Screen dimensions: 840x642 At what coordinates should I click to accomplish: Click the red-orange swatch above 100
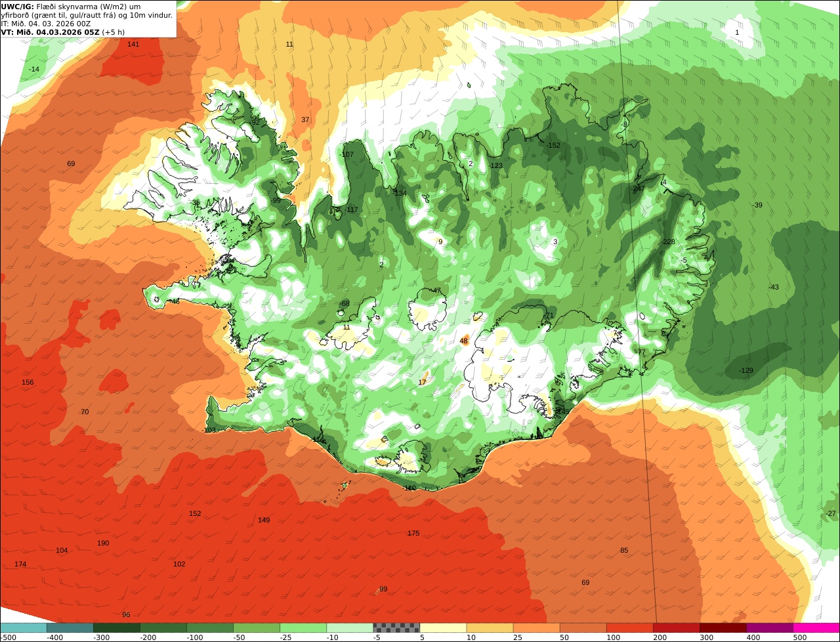(629, 628)
